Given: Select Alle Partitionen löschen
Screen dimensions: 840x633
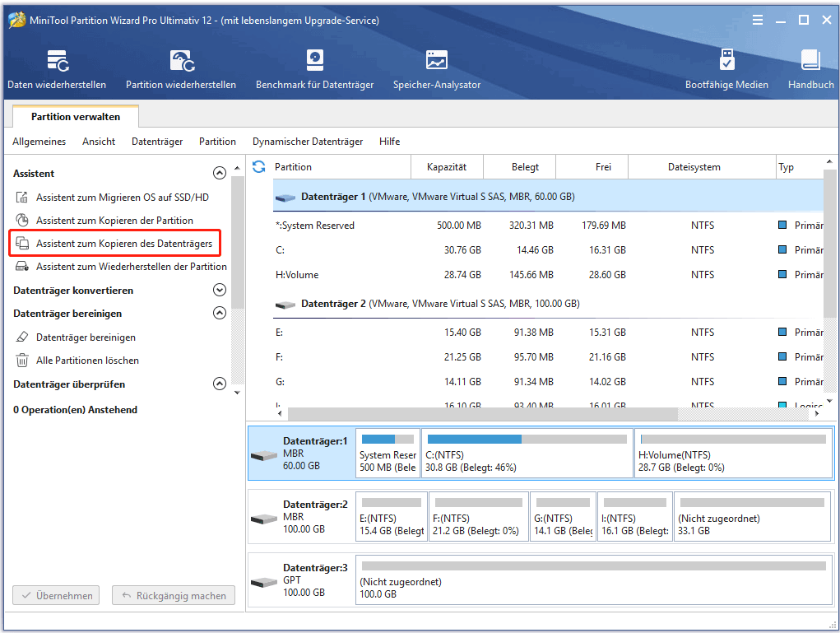Looking at the screenshot, I should coord(87,361).
